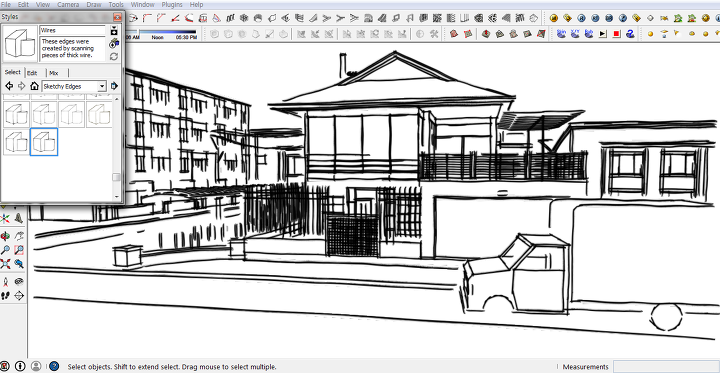
Task: Select the highlighted Wires style thumbnail
Action: pos(44,141)
